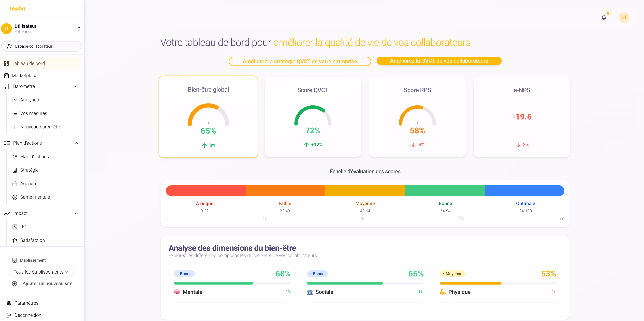Image resolution: width=644 pixels, height=321 pixels.
Task: Click the Santé mentale brain icon
Action: (x=15, y=197)
